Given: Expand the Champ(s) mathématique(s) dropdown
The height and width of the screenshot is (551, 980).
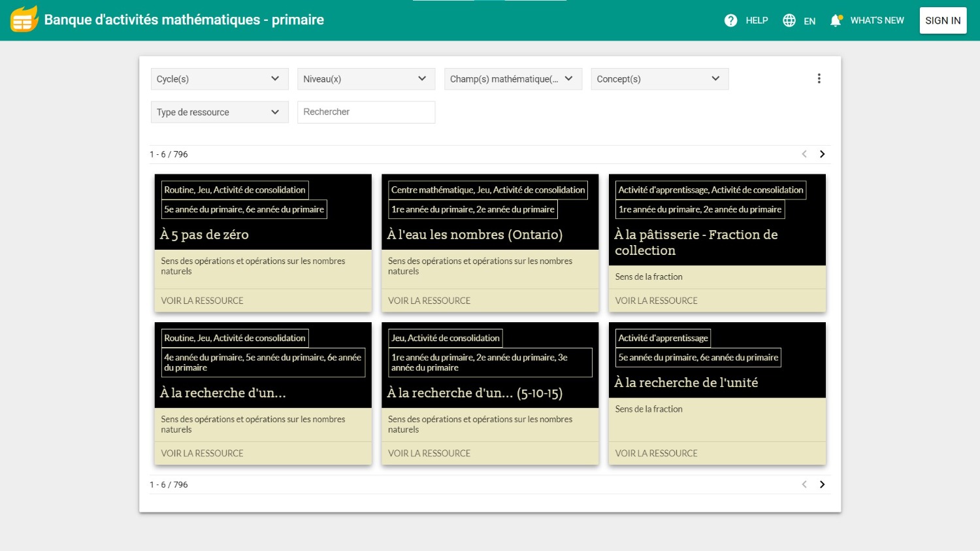Looking at the screenshot, I should (x=512, y=79).
